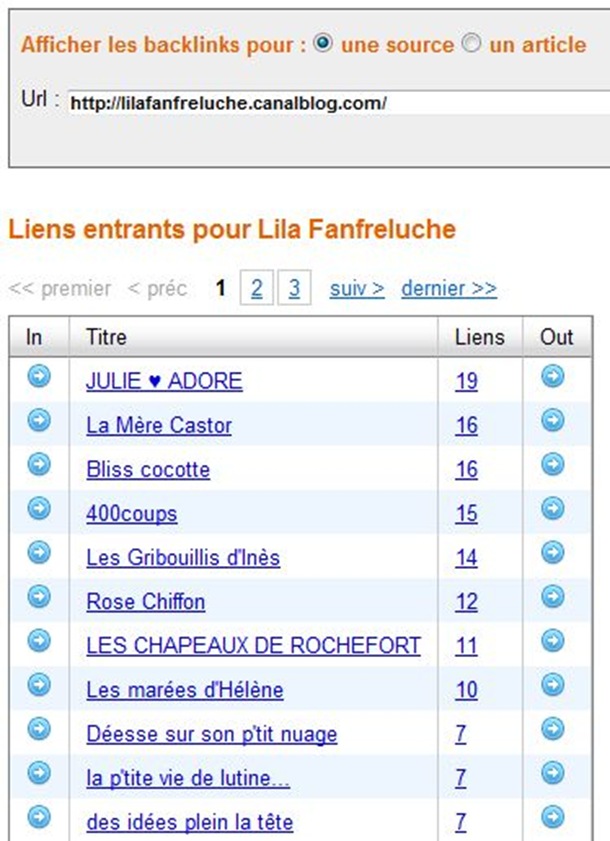Click Out arrow icon for des idées plein la tête
This screenshot has height=841, width=610.
(553, 817)
